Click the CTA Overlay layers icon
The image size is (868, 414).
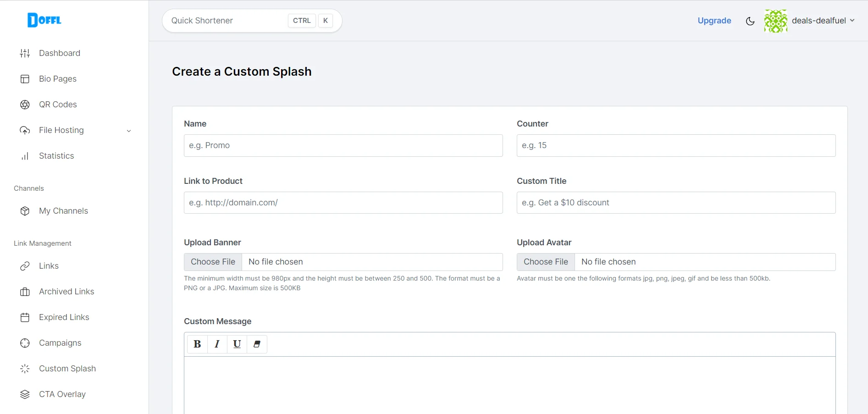coord(25,394)
